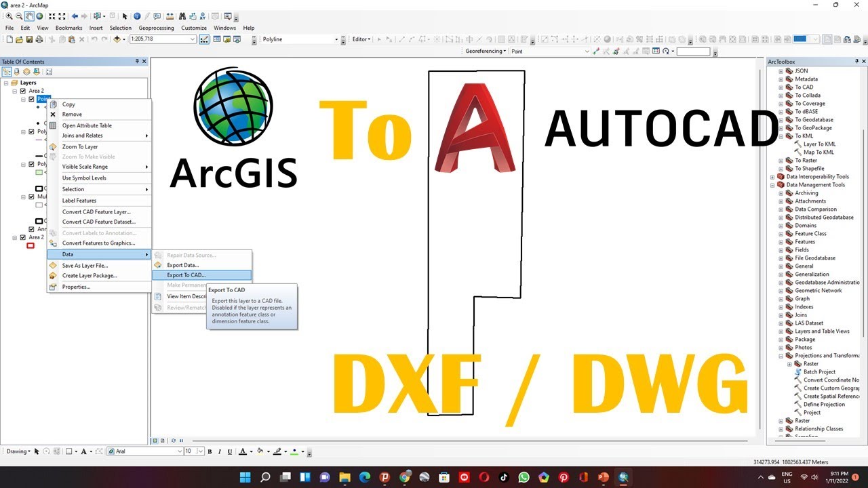Switch to List By Visibility view
868x488 pixels.
click(x=26, y=71)
